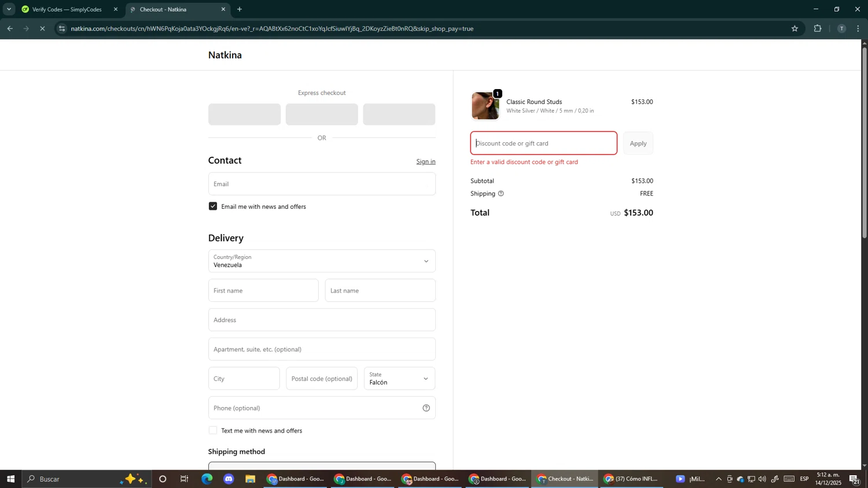This screenshot has height=488, width=868.
Task: Open the network icon in system tray
Action: coord(751,479)
